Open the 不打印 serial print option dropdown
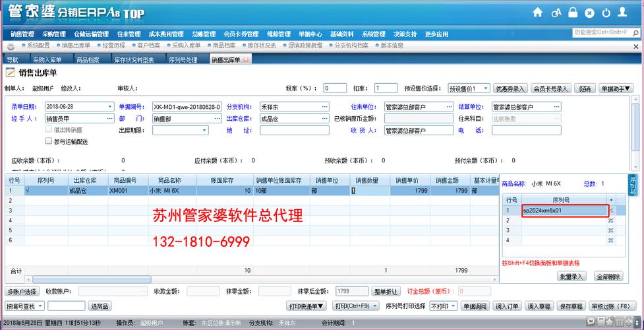The width and height of the screenshot is (644, 330). coord(453,306)
